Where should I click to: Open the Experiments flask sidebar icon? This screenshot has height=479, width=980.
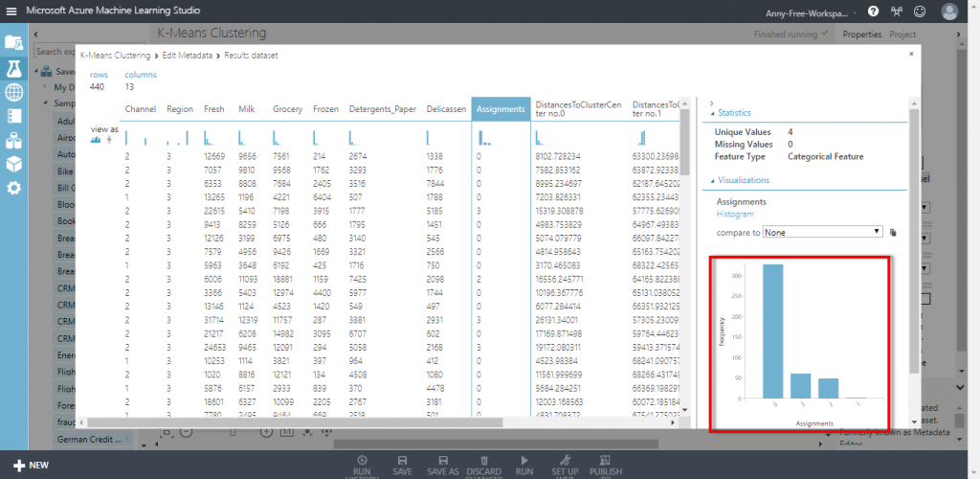point(13,67)
